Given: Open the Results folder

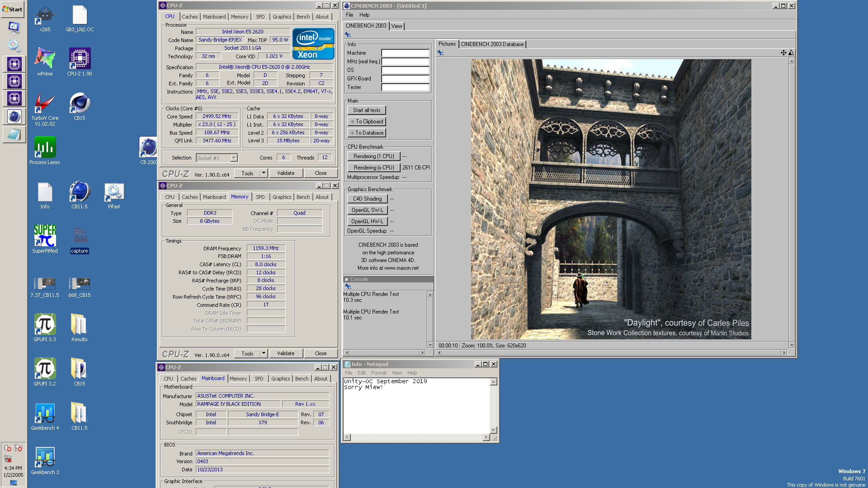Looking at the screenshot, I should (x=80, y=328).
